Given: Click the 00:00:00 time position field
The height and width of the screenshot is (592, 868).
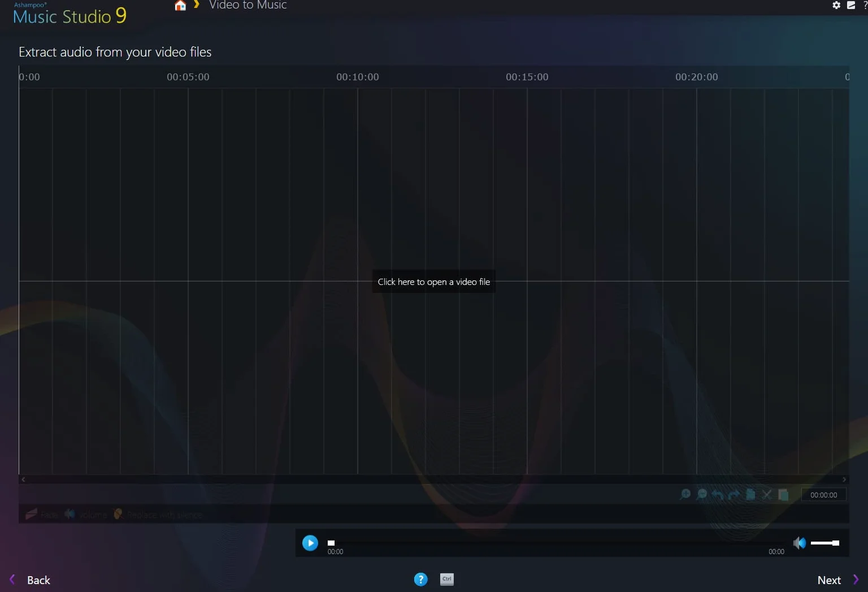Looking at the screenshot, I should click(x=823, y=495).
